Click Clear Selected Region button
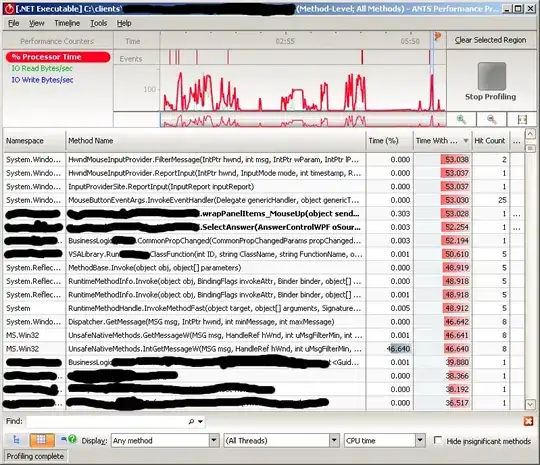 tap(490, 40)
